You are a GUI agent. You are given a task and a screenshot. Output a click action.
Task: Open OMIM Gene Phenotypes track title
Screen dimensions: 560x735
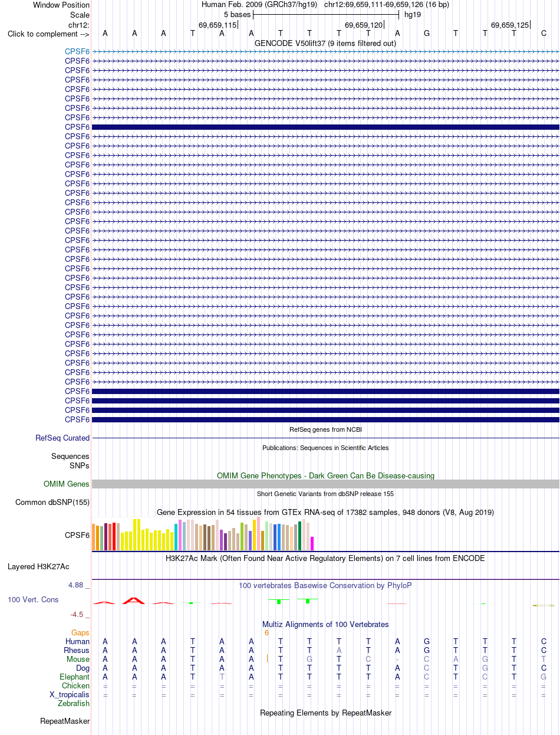[x=325, y=475]
